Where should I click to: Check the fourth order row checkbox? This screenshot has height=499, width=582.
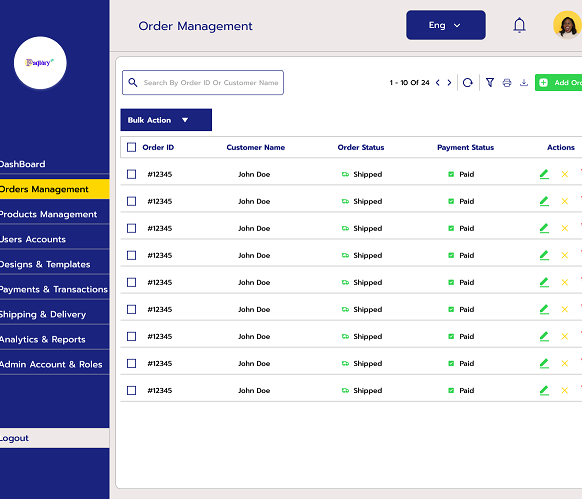tap(131, 255)
